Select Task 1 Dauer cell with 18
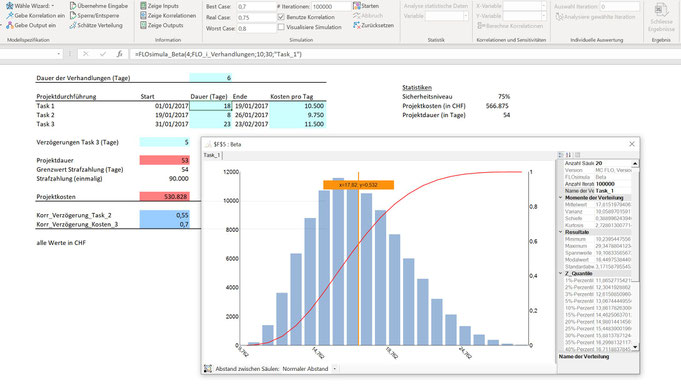This screenshot has height=384, width=681. (211, 106)
